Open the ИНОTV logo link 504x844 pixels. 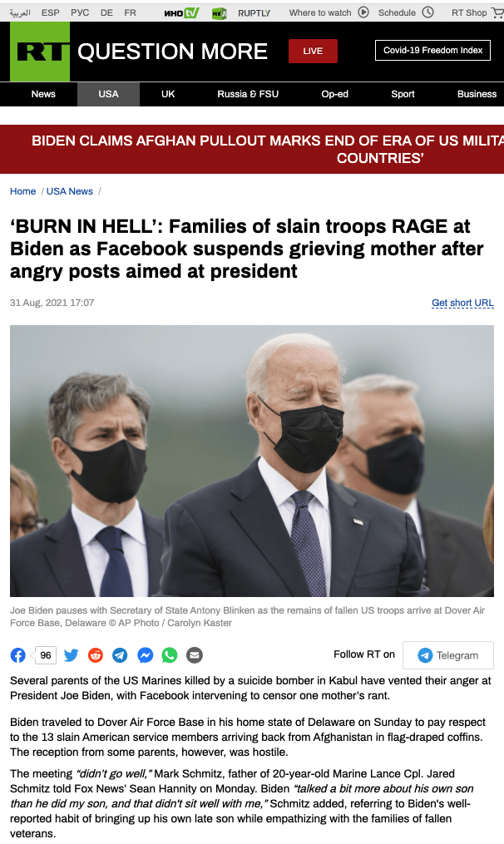click(181, 12)
